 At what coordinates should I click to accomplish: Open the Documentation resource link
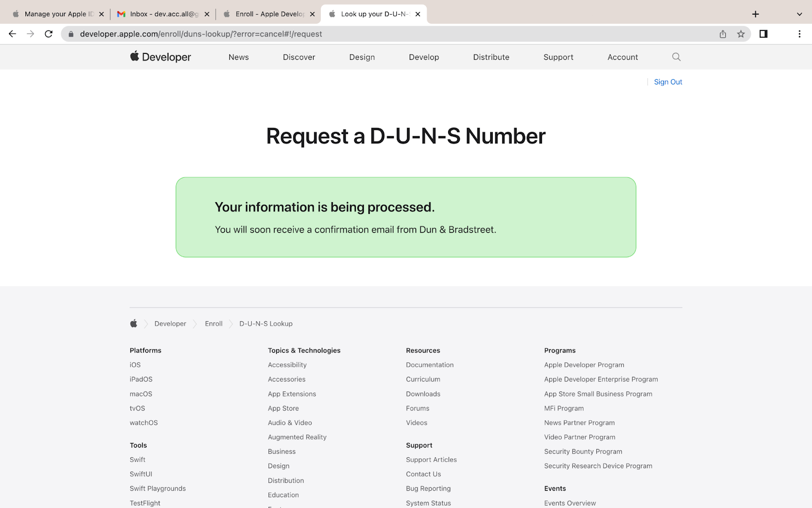[x=430, y=365]
